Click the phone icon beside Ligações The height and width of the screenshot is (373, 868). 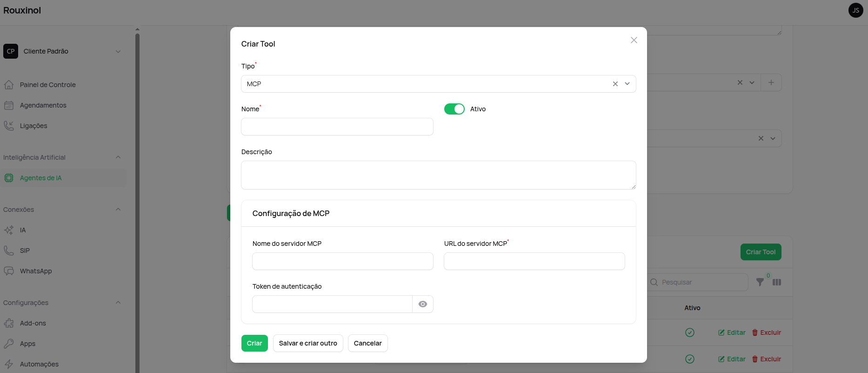click(x=9, y=126)
